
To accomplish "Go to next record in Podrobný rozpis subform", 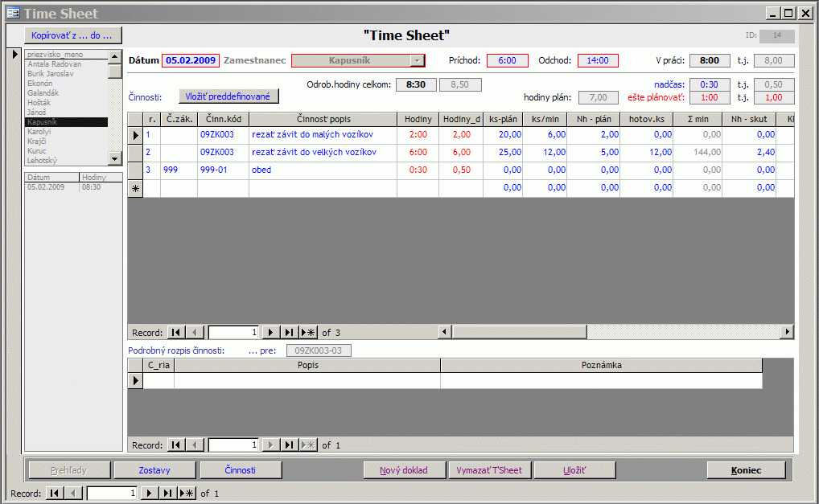I will pyautogui.click(x=270, y=445).
